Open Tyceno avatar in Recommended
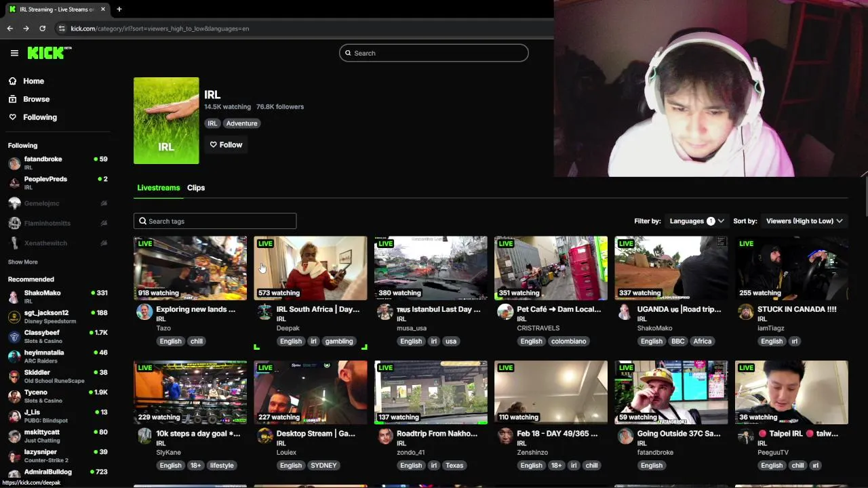The height and width of the screenshot is (488, 868). (x=14, y=396)
